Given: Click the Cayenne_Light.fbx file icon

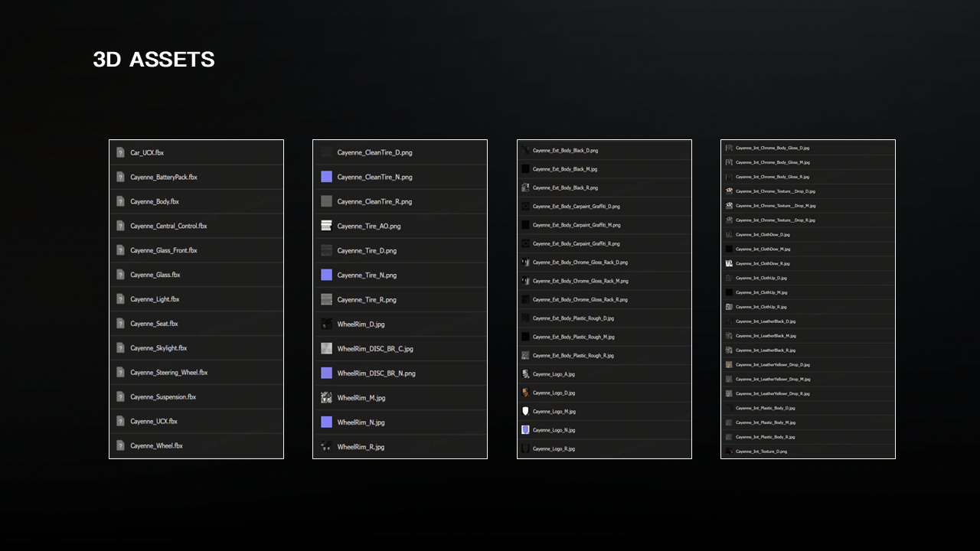Looking at the screenshot, I should pos(120,299).
